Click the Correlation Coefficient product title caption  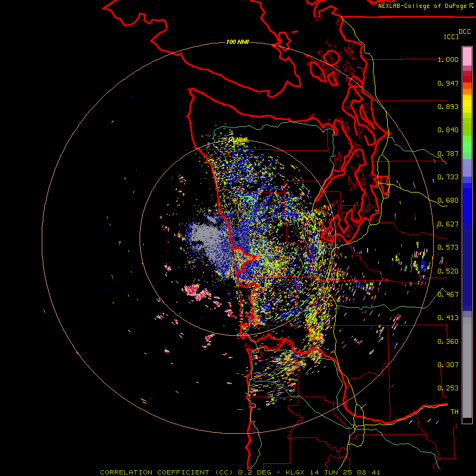[240, 472]
